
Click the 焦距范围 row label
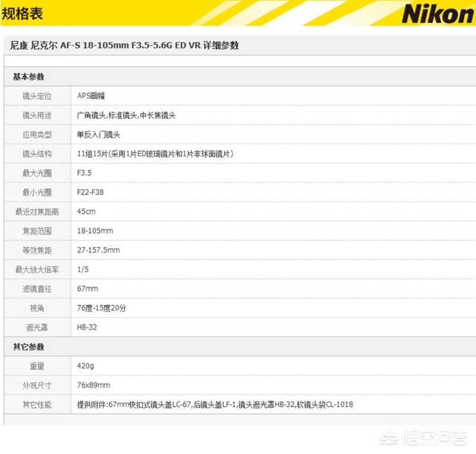(x=37, y=231)
